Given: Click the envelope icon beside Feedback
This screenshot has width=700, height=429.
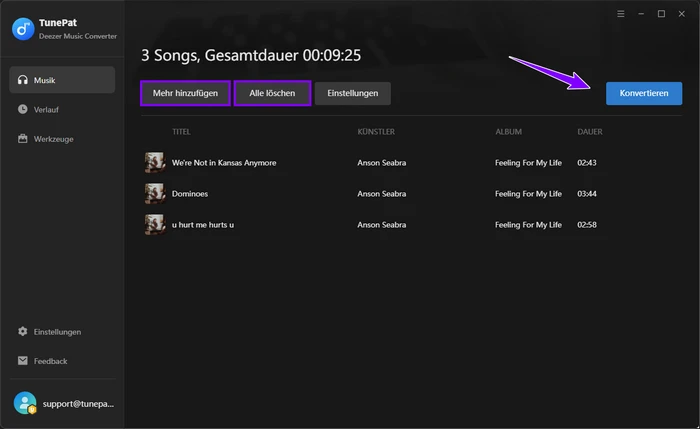Looking at the screenshot, I should point(23,361).
